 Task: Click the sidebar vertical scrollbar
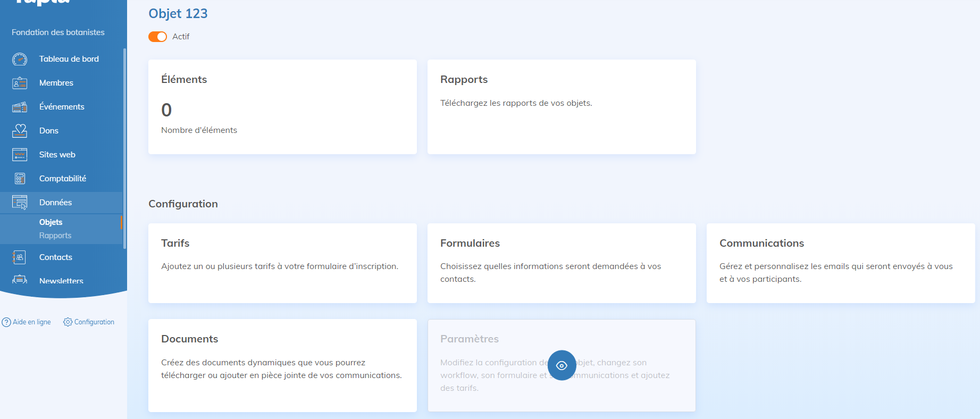tap(124, 149)
